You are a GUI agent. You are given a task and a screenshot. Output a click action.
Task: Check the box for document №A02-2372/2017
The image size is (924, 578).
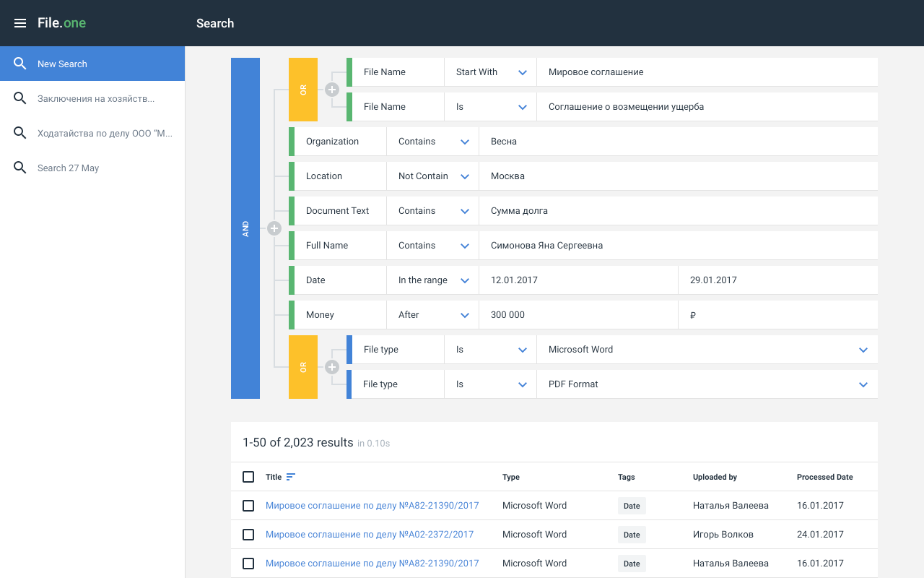pyautogui.click(x=248, y=535)
